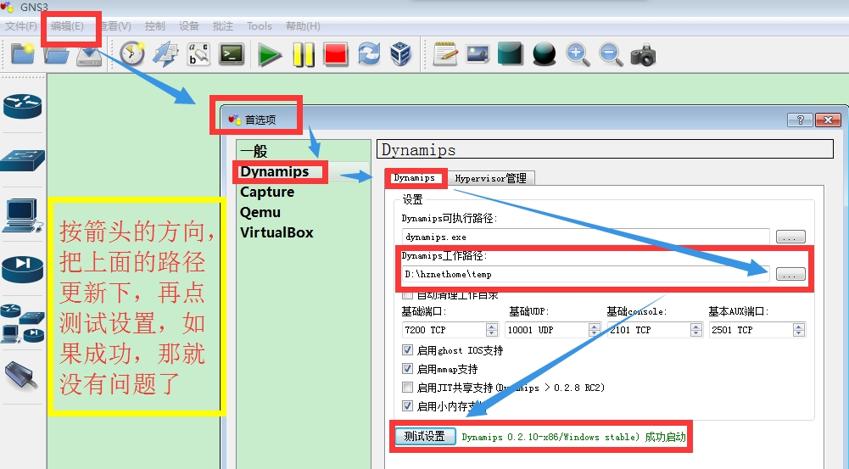Open the Snapshot clock icon
The width and height of the screenshot is (849, 469).
[x=132, y=54]
